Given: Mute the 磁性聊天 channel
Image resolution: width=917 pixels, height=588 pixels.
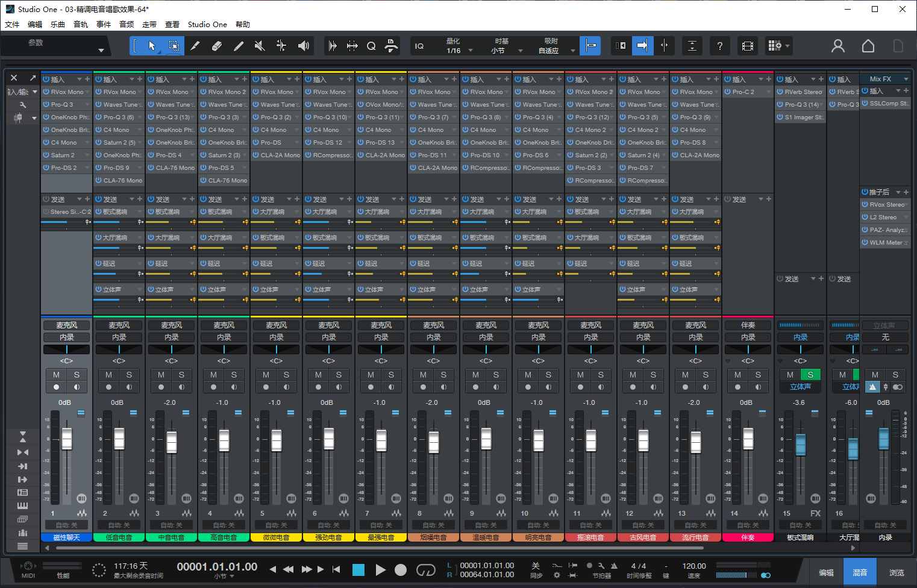Looking at the screenshot, I should (56, 375).
